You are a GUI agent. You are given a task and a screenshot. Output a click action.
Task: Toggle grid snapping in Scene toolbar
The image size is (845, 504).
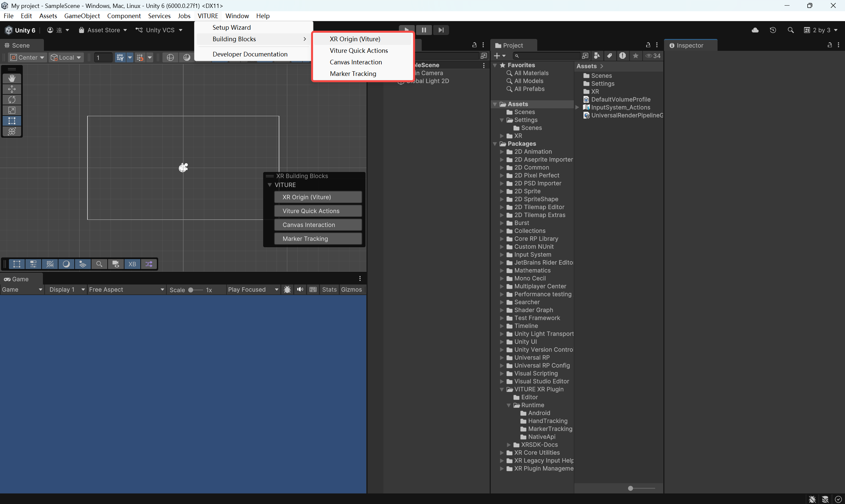click(140, 57)
